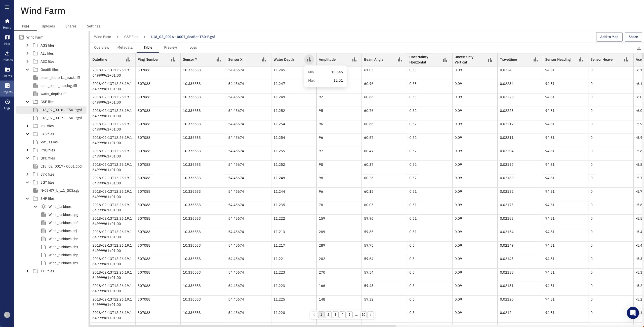
Task: Open the chat support bubble
Action: point(633,313)
